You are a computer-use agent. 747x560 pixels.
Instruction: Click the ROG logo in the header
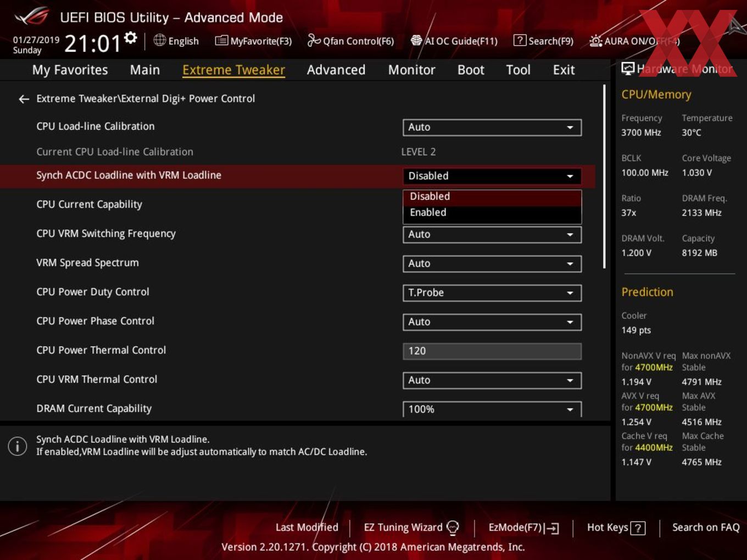32,16
